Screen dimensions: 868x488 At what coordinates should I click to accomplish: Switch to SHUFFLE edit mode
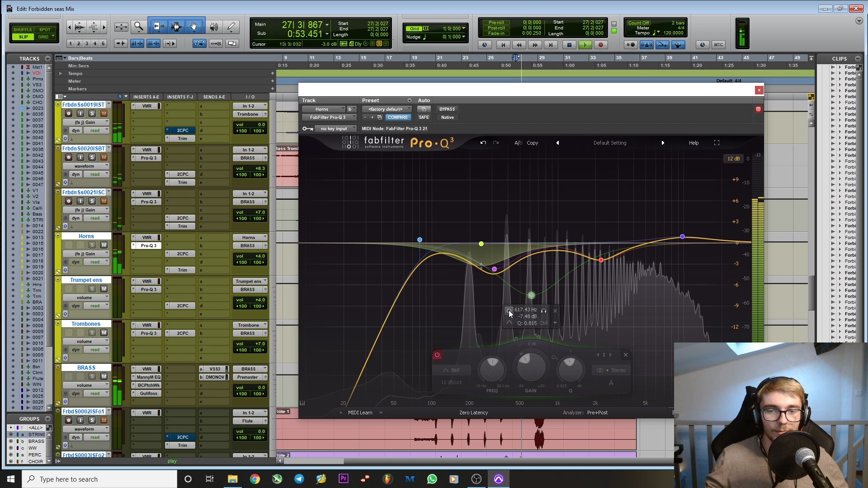pos(22,29)
